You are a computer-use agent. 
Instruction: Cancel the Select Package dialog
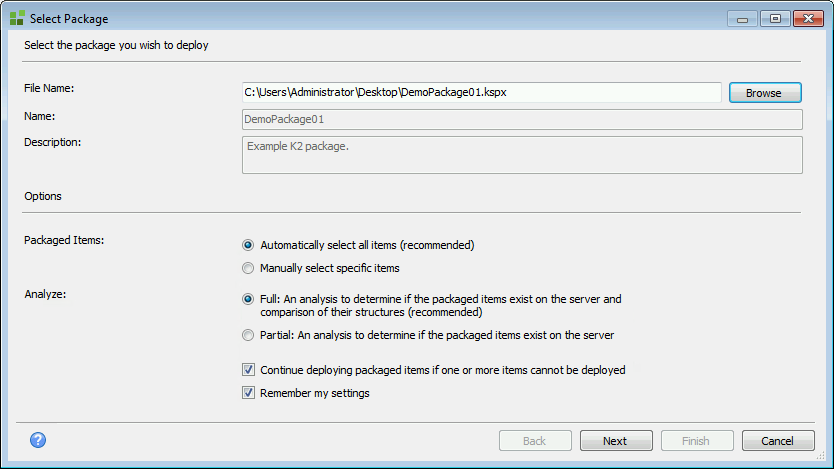click(x=777, y=441)
